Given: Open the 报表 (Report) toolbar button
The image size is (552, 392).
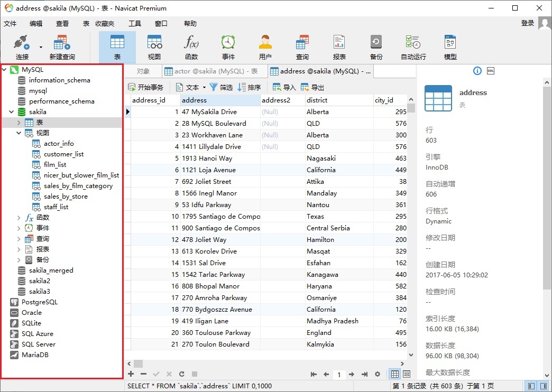Looking at the screenshot, I should [339, 48].
